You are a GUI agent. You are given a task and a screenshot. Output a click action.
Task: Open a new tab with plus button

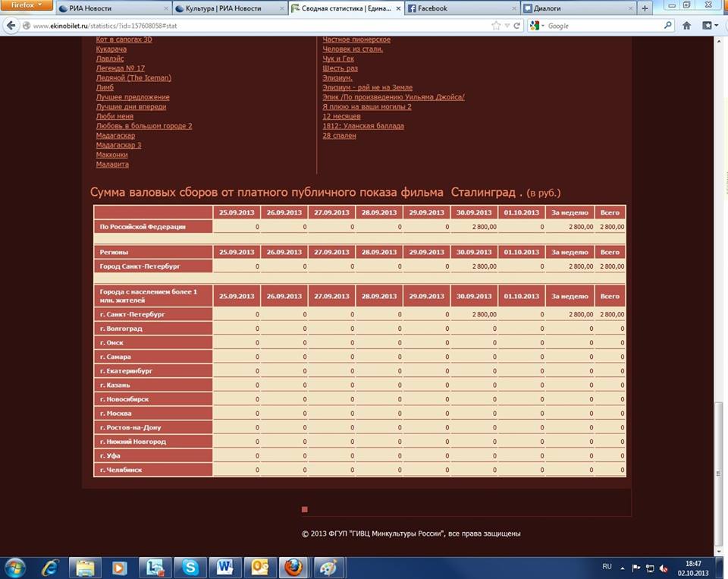pyautogui.click(x=645, y=8)
